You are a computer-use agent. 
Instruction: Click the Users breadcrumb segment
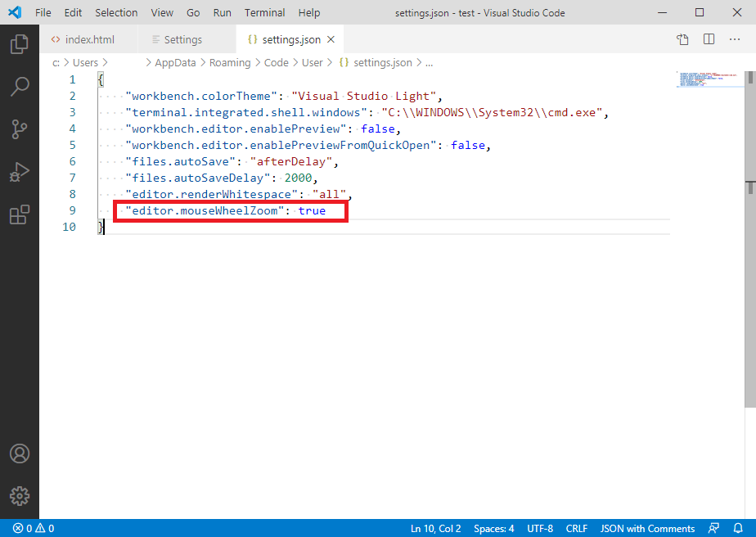tap(85, 63)
